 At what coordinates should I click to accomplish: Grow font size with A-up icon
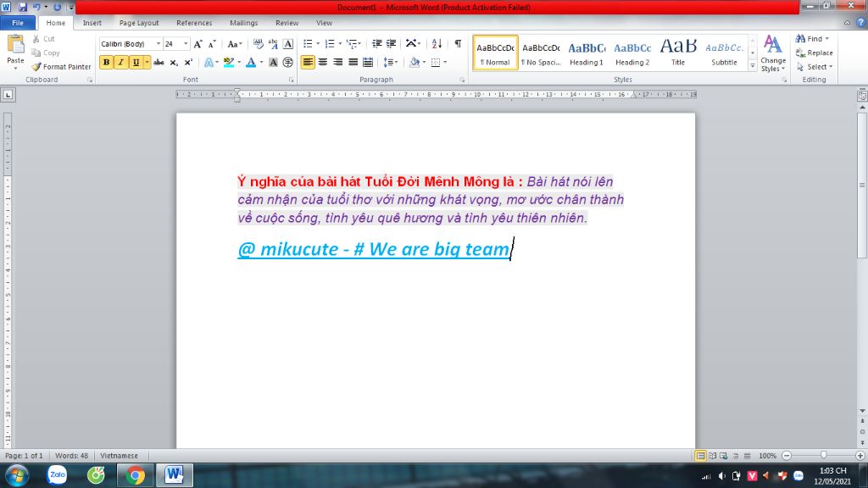click(198, 44)
